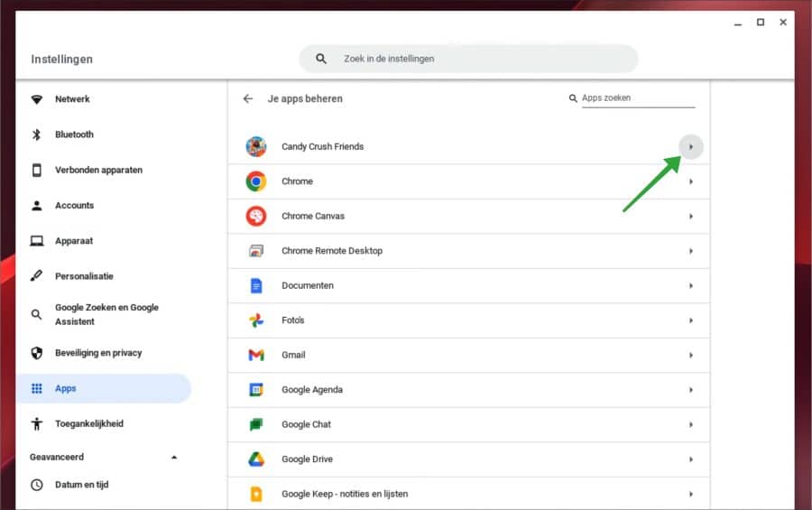Click the Google Keep icon
812x510 pixels.
(x=256, y=494)
